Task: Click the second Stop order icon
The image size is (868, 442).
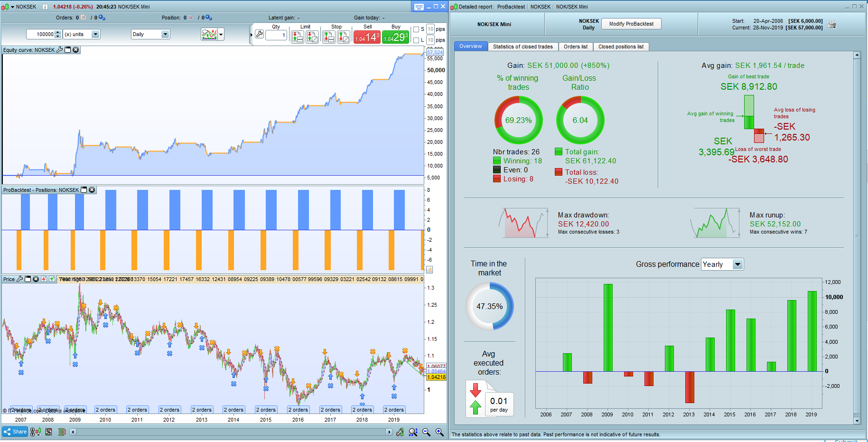Action: [x=344, y=37]
